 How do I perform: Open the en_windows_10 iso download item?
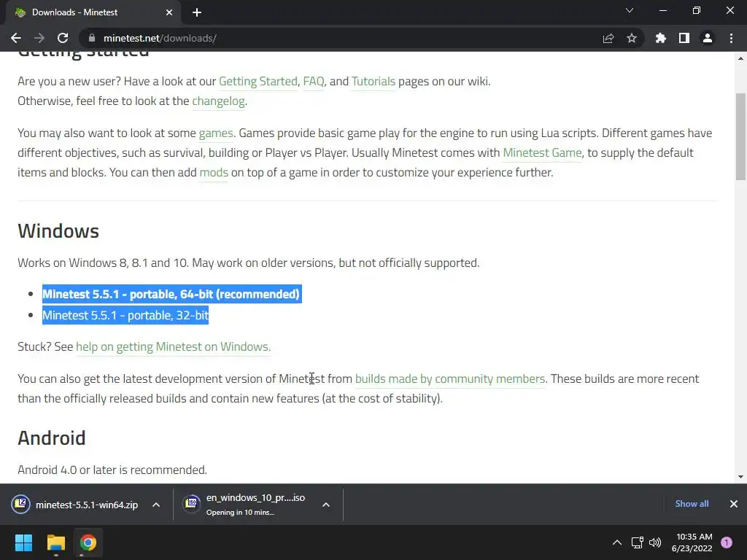pos(245,505)
